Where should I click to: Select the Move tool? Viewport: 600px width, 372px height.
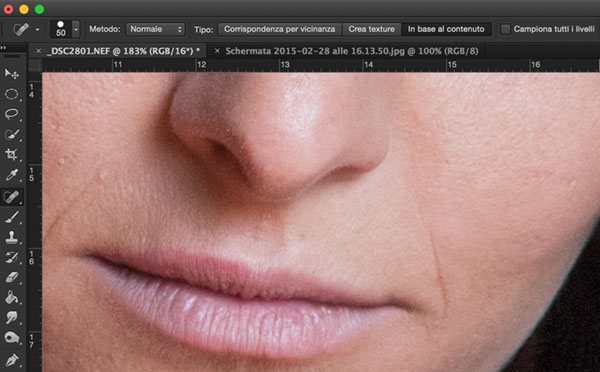point(11,73)
